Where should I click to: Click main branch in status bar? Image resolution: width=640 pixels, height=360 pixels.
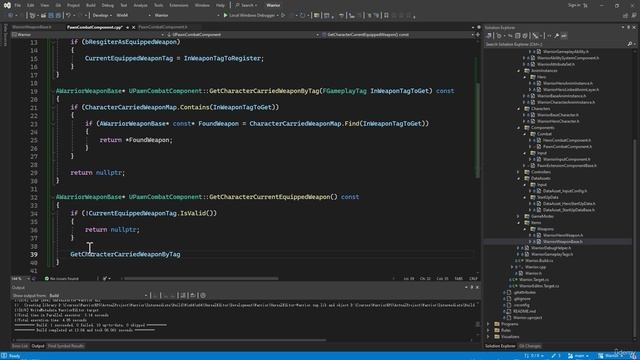(x=579, y=356)
